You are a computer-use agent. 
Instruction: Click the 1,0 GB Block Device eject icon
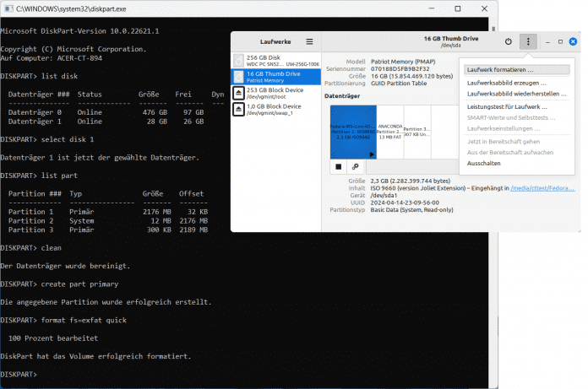pyautogui.click(x=239, y=110)
